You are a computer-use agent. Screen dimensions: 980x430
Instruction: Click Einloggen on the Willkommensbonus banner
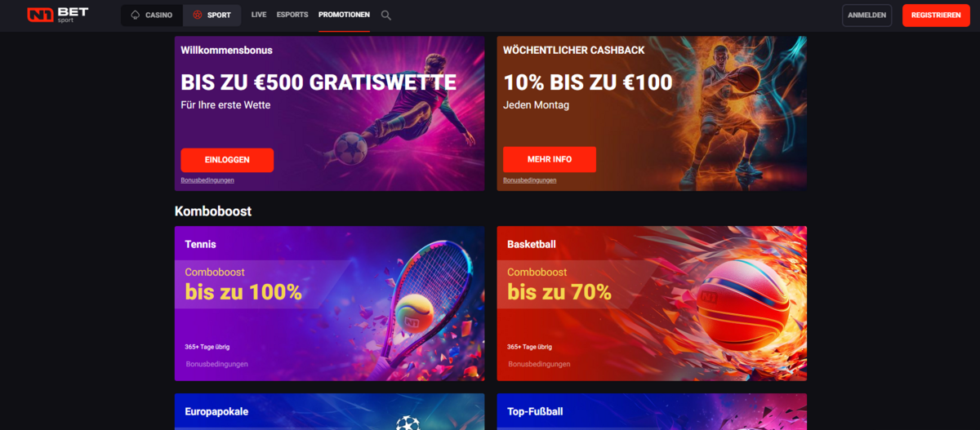227,160
